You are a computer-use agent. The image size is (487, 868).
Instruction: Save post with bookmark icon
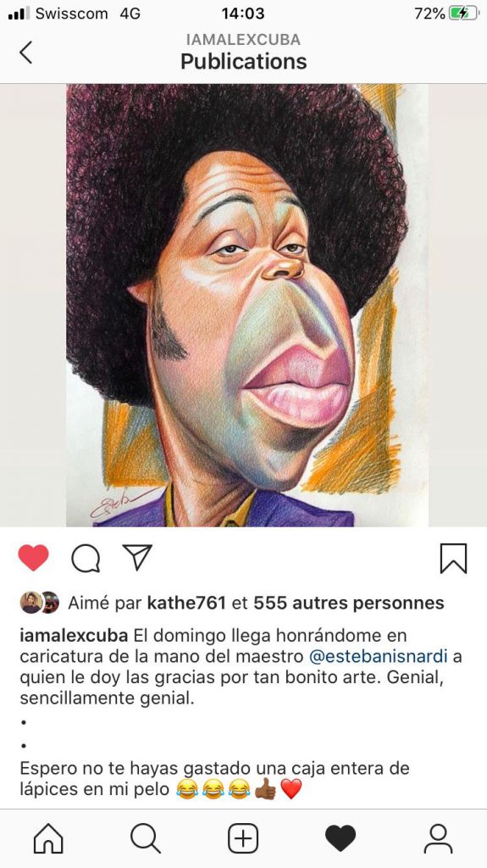(453, 558)
